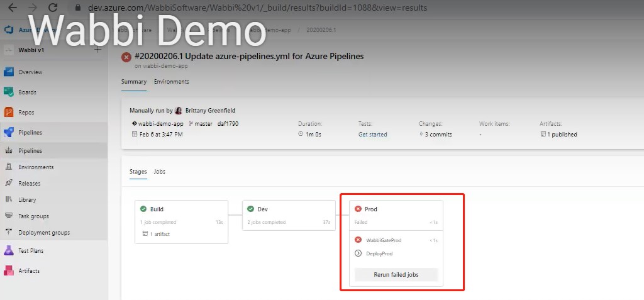The height and width of the screenshot is (300, 644).
Task: Open the Test Plans section
Action: point(31,251)
